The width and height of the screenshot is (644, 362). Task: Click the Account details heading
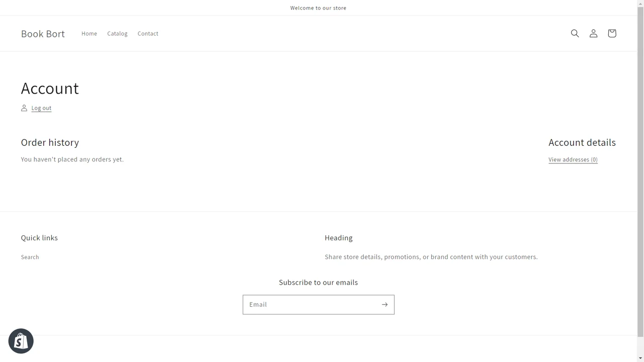click(x=582, y=142)
